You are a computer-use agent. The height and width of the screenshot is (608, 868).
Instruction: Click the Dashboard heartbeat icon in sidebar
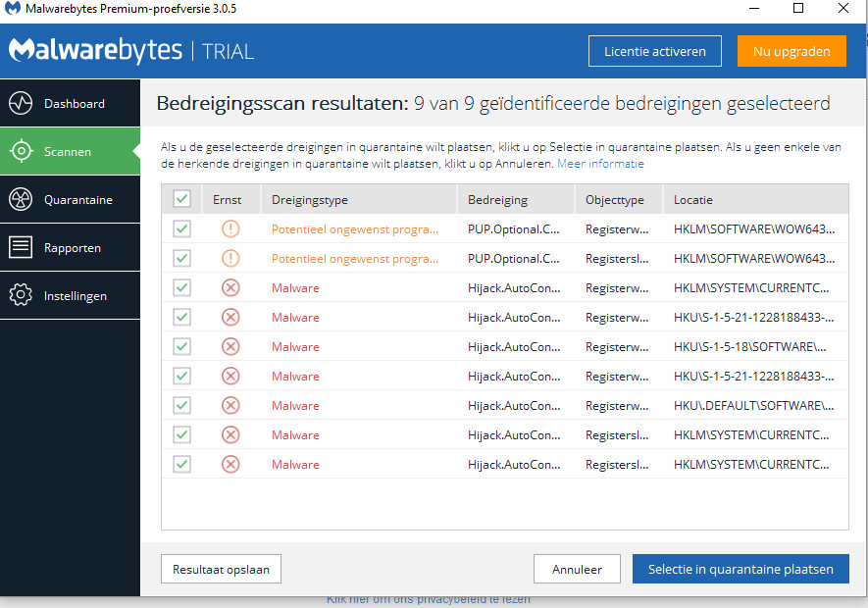21,104
